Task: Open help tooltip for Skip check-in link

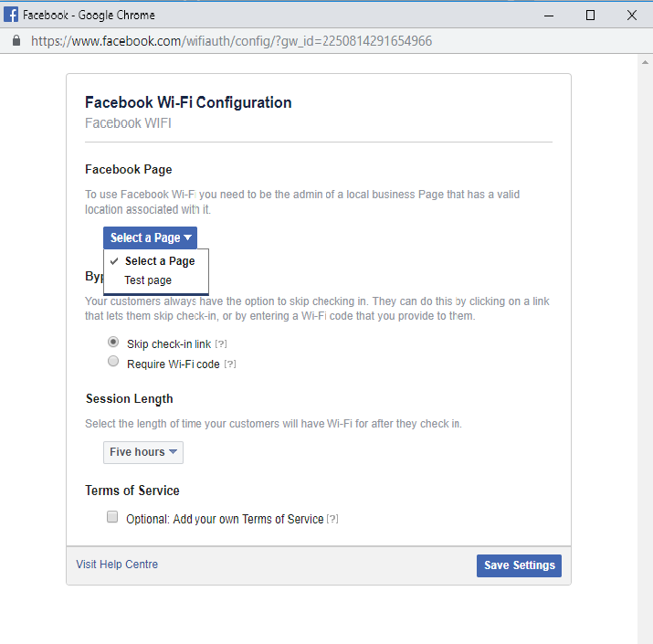Action: tap(220, 343)
